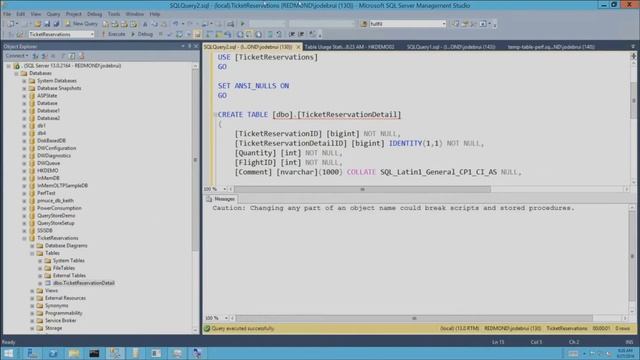This screenshot has height=360, width=640.
Task: Open File Explorer from the taskbar
Action: coord(74,353)
